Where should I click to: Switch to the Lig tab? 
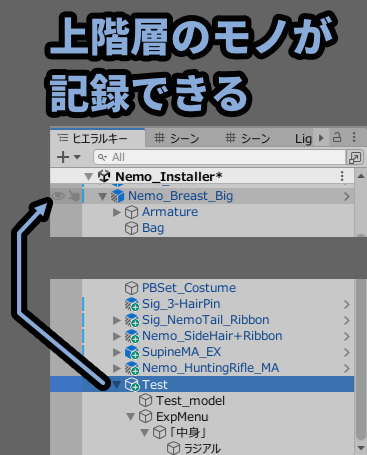303,138
